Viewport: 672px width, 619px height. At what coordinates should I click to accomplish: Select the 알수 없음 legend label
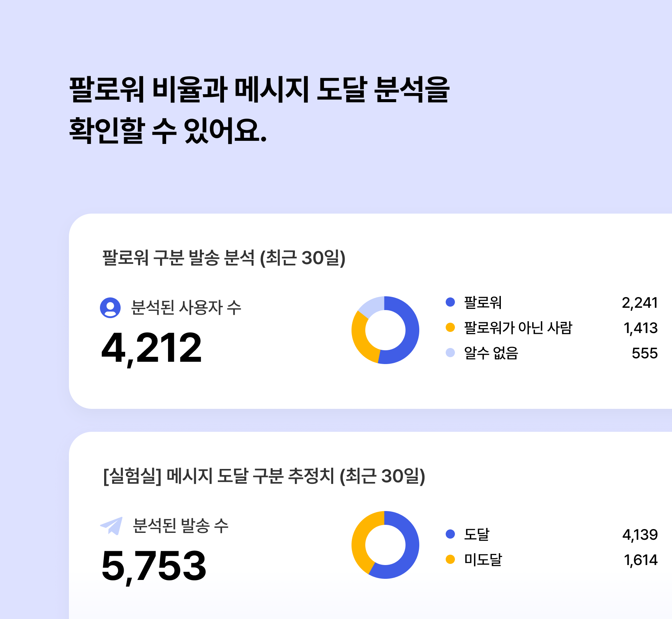pyautogui.click(x=491, y=353)
